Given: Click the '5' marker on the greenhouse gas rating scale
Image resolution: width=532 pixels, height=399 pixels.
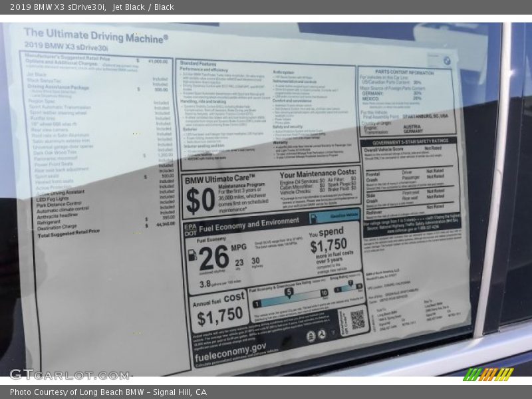Looking at the screenshot, I should coord(289,292).
